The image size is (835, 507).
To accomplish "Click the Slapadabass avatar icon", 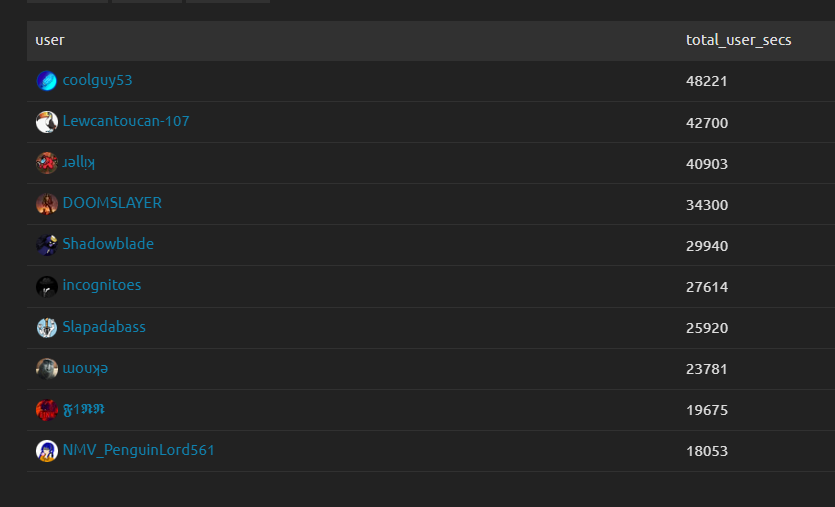I will tap(46, 328).
